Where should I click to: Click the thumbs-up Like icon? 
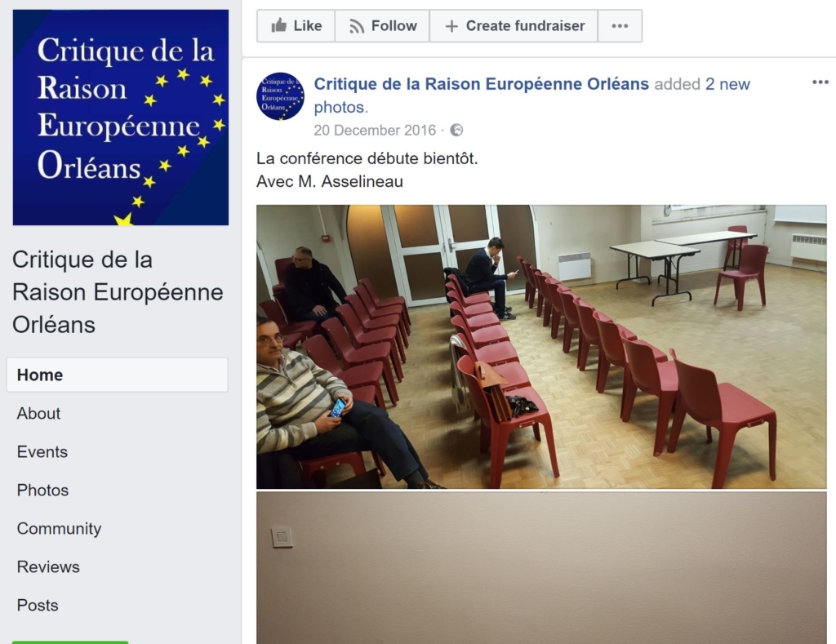coord(279,25)
